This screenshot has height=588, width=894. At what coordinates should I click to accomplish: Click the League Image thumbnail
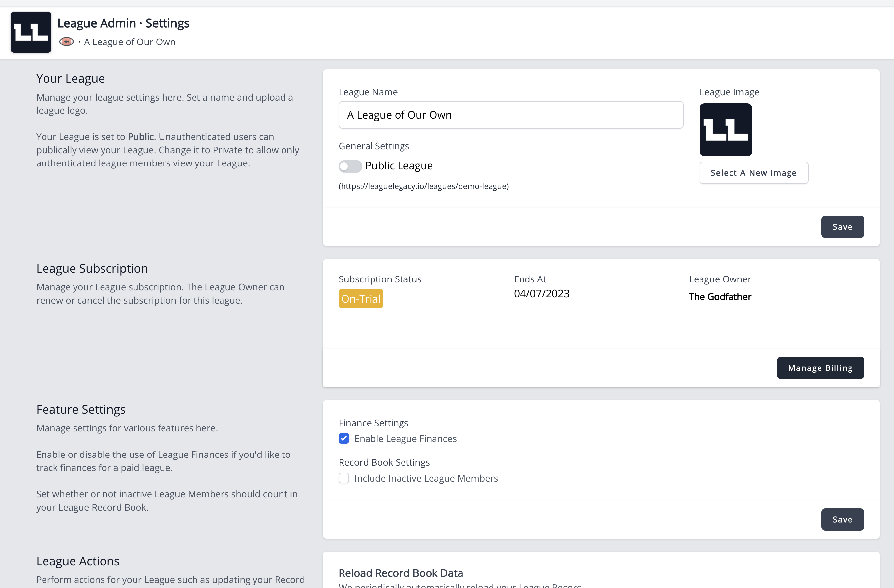(x=725, y=130)
